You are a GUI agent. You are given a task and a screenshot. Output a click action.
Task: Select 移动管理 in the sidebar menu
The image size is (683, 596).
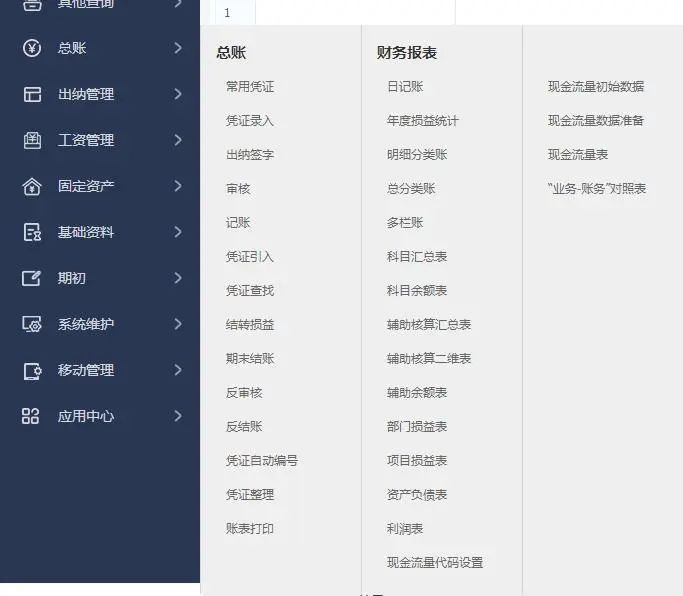(86, 370)
